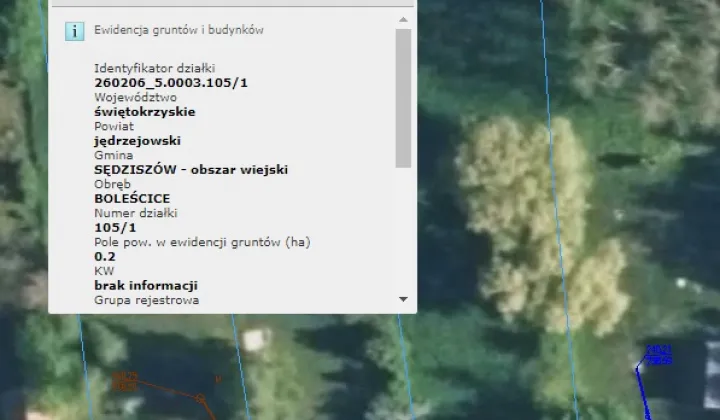
Task: Select the value 'brak informacji'
Action: tap(146, 285)
